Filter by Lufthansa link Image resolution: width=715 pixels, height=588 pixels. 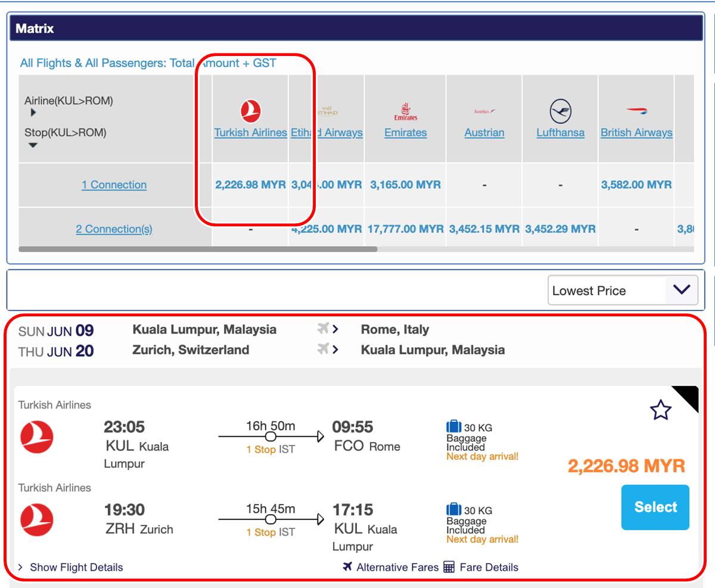[x=560, y=133]
